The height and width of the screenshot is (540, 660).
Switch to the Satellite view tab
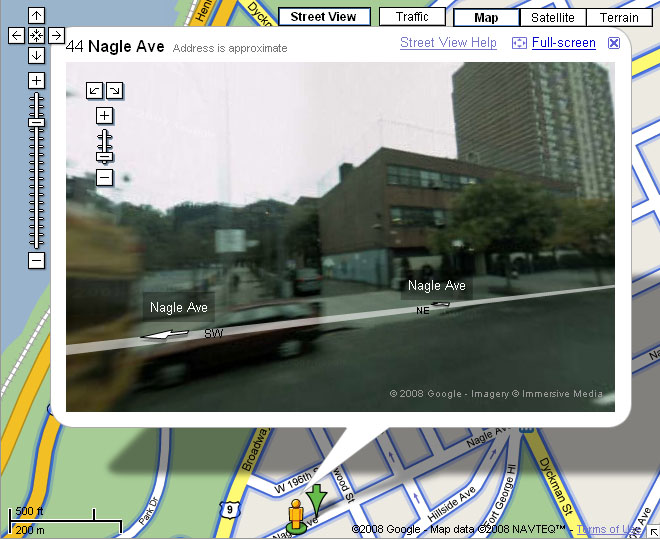[x=553, y=18]
